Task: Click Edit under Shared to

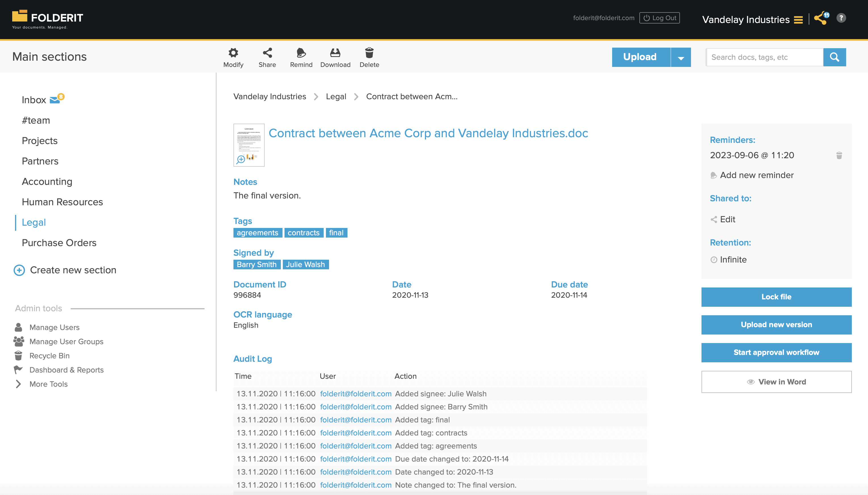Action: (x=728, y=219)
